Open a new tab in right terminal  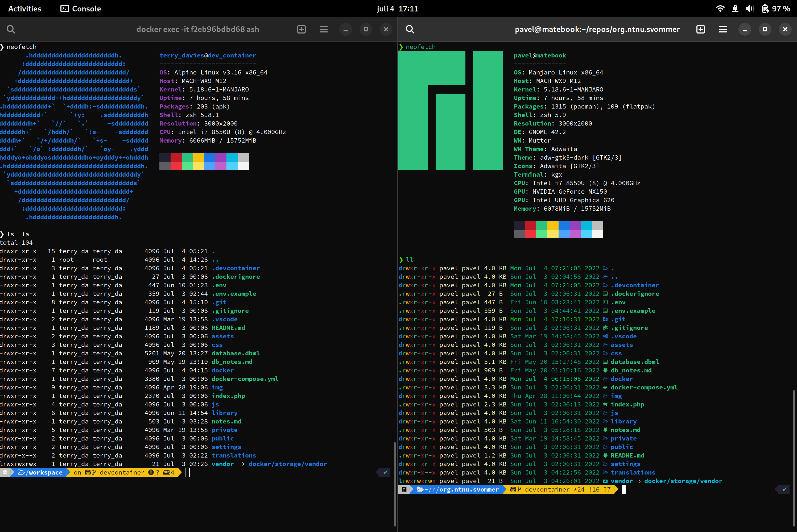[x=701, y=29]
